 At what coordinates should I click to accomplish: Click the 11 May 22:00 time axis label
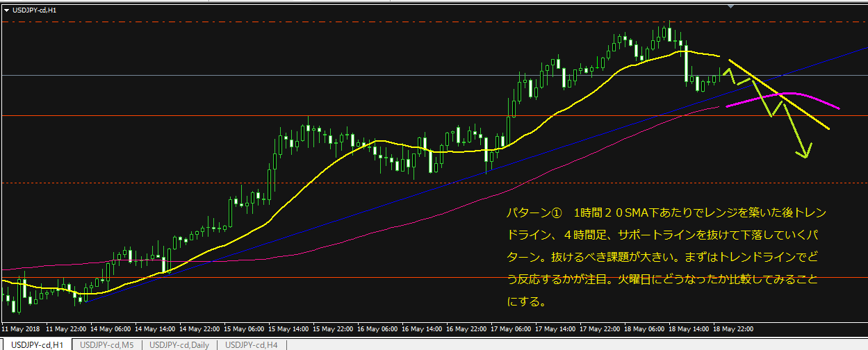point(65,328)
